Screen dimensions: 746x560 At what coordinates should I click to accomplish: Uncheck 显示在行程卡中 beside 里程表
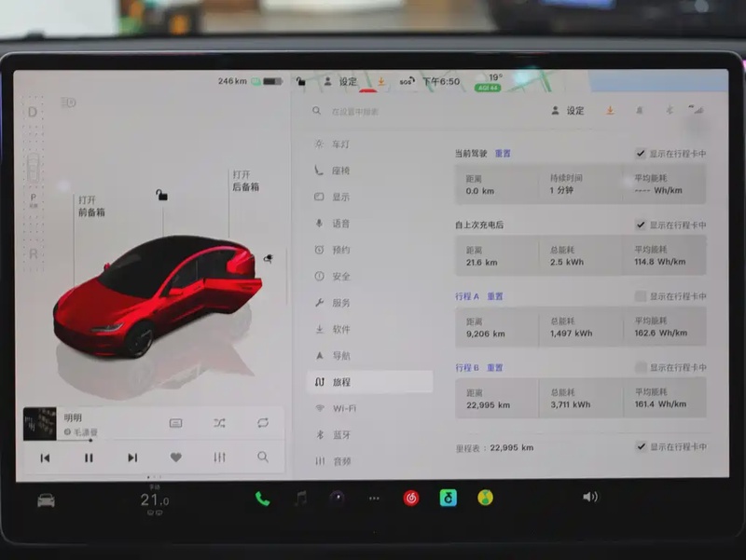641,446
